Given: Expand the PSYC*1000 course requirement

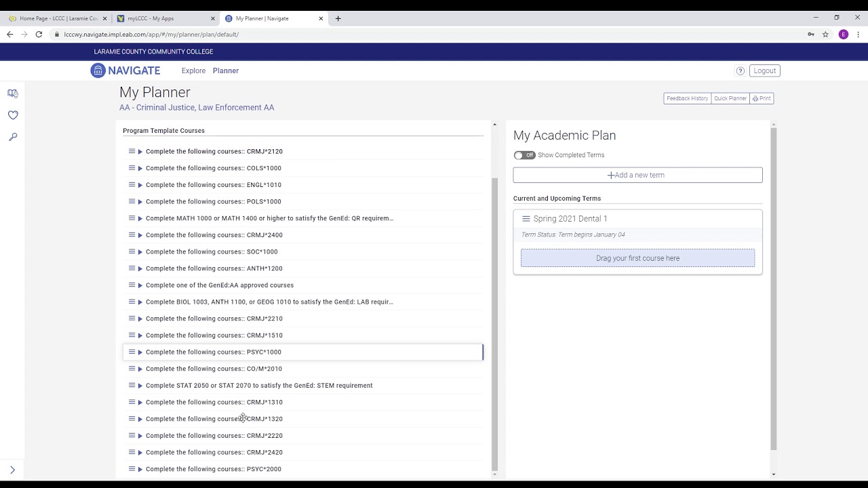Looking at the screenshot, I should 140,352.
